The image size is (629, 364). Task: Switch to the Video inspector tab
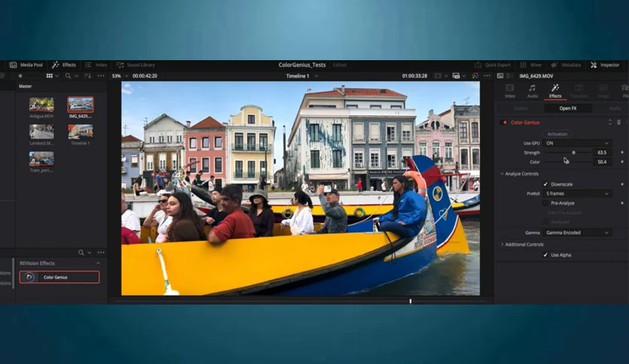point(510,91)
